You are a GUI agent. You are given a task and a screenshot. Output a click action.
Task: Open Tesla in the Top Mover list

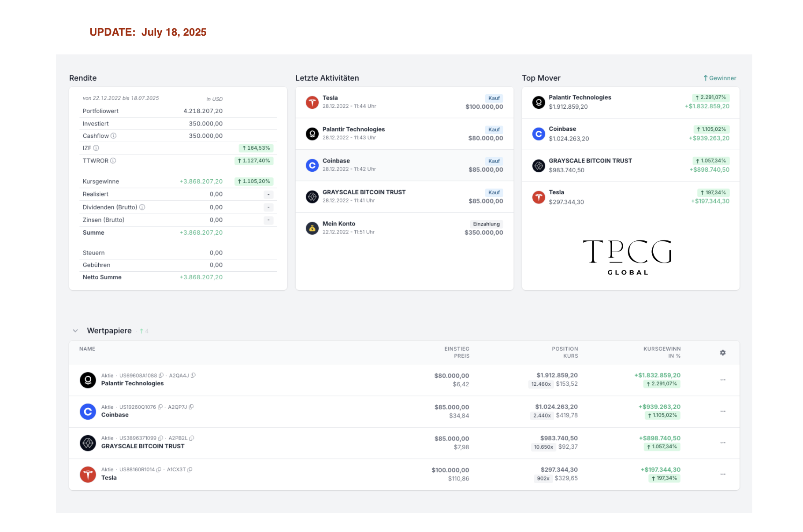[x=631, y=197]
